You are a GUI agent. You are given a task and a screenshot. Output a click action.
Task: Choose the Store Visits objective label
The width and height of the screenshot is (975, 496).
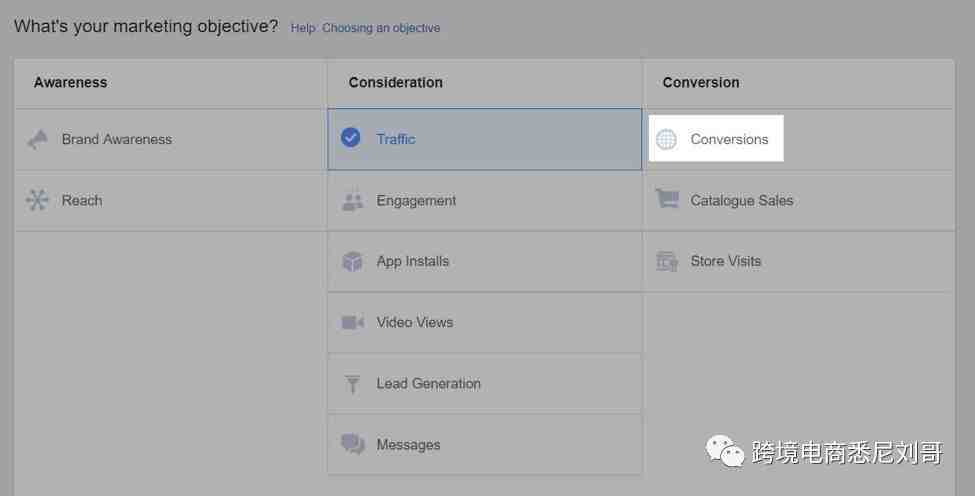click(726, 261)
